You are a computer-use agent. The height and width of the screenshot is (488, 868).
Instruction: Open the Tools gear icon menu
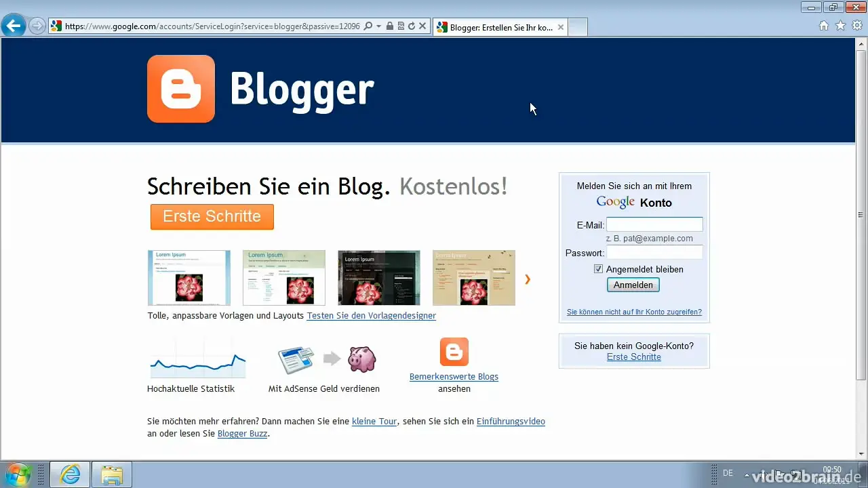point(857,26)
